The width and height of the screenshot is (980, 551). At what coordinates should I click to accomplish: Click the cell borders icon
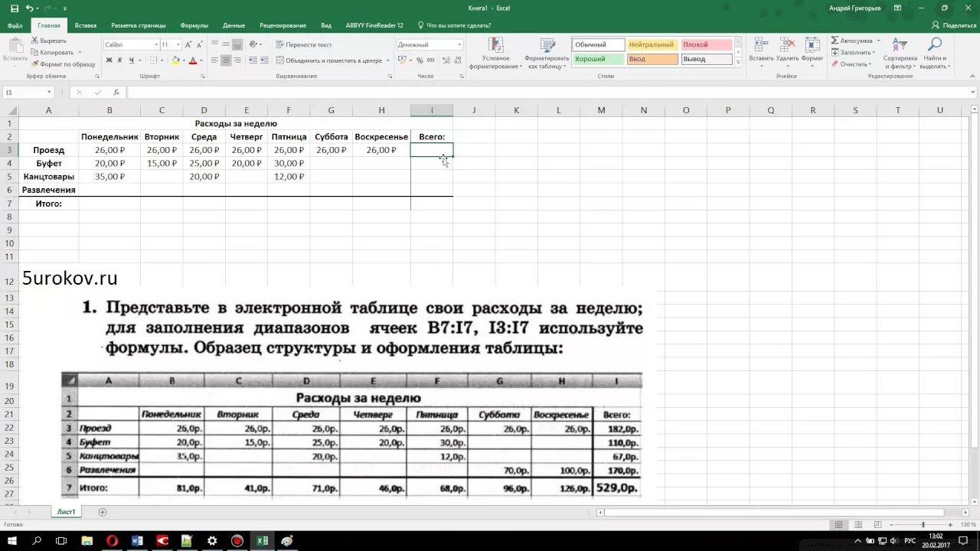coord(154,60)
